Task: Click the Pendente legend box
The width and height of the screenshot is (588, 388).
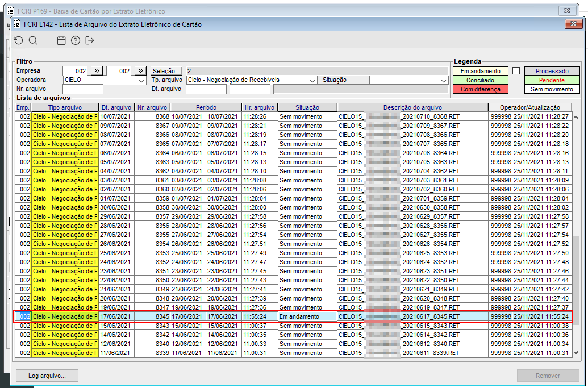Action: 552,80
